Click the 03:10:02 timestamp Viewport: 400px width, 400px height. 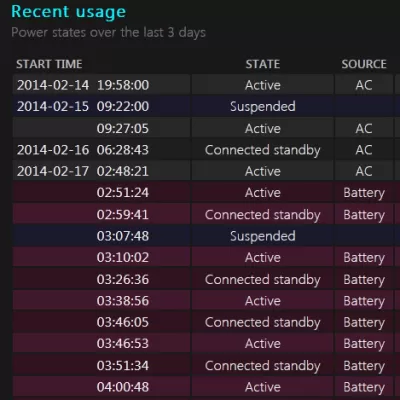pyautogui.click(x=123, y=258)
